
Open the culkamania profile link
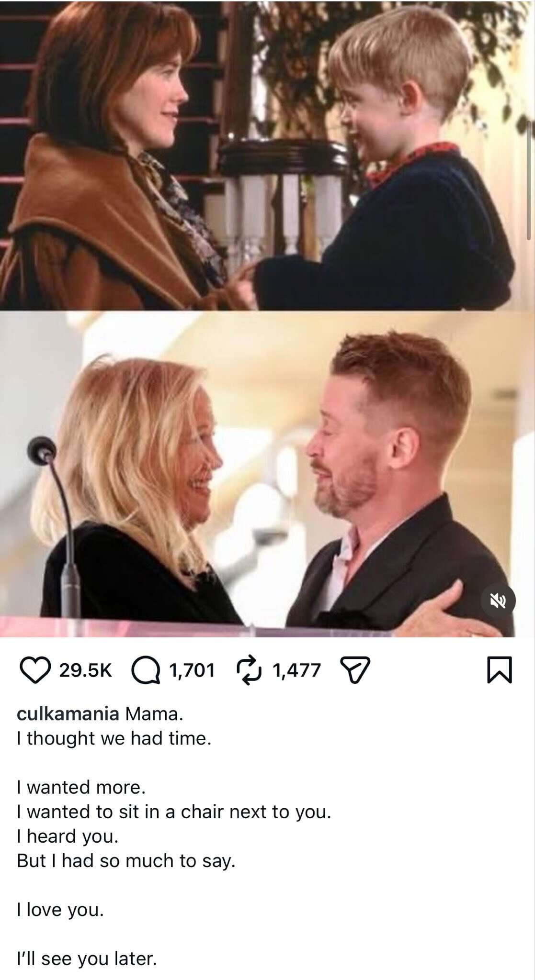point(68,714)
